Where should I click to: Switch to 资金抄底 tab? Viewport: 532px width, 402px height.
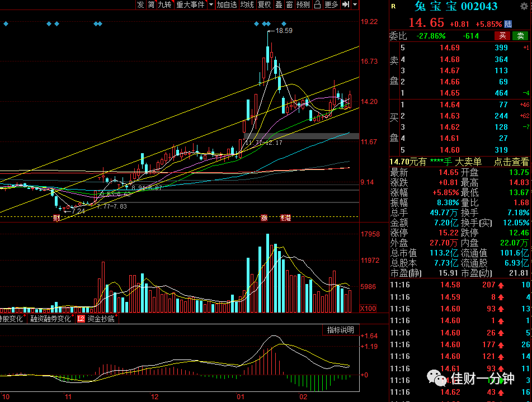click(101, 319)
